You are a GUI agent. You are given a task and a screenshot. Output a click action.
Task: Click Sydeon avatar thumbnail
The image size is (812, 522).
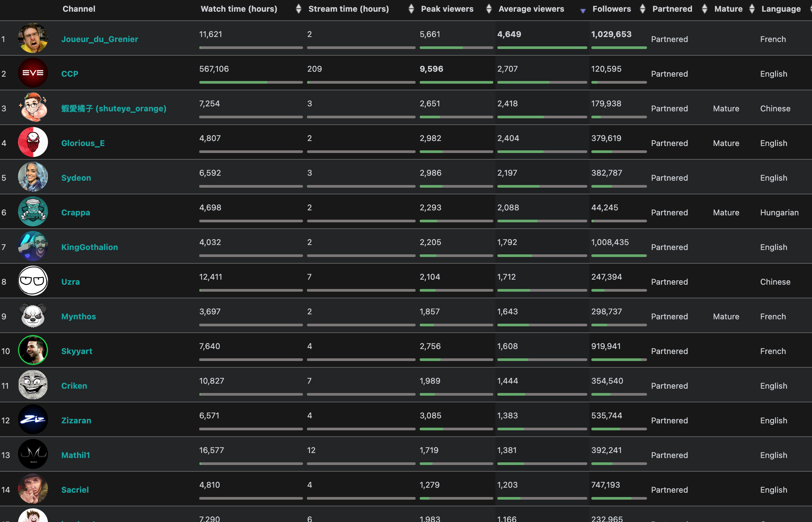pyautogui.click(x=33, y=177)
